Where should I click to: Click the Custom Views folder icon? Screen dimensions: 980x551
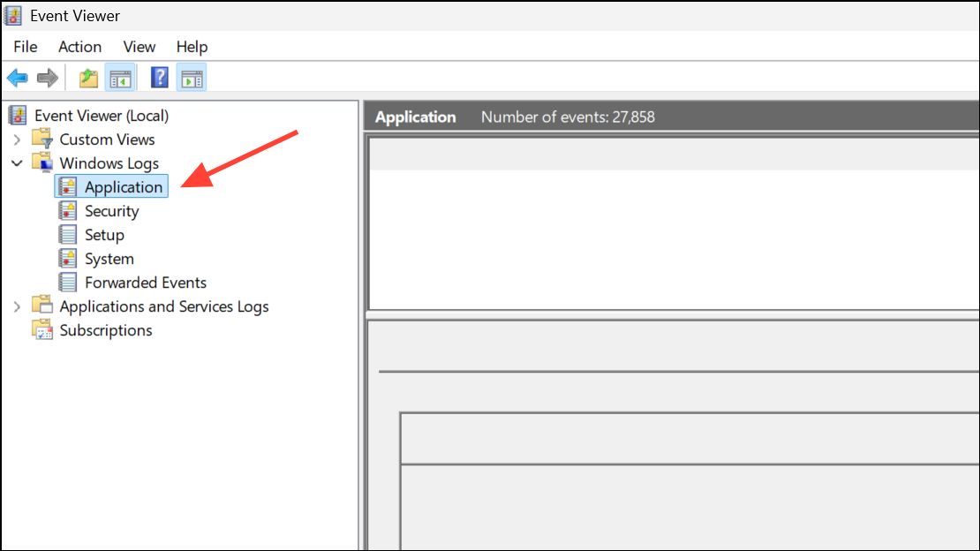42,139
